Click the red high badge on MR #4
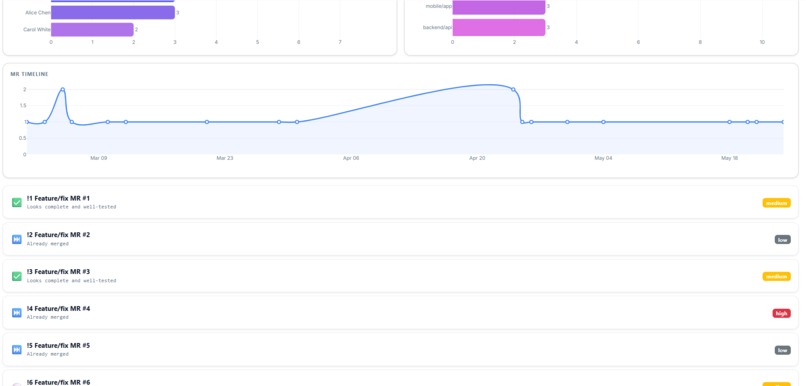 pyautogui.click(x=781, y=313)
